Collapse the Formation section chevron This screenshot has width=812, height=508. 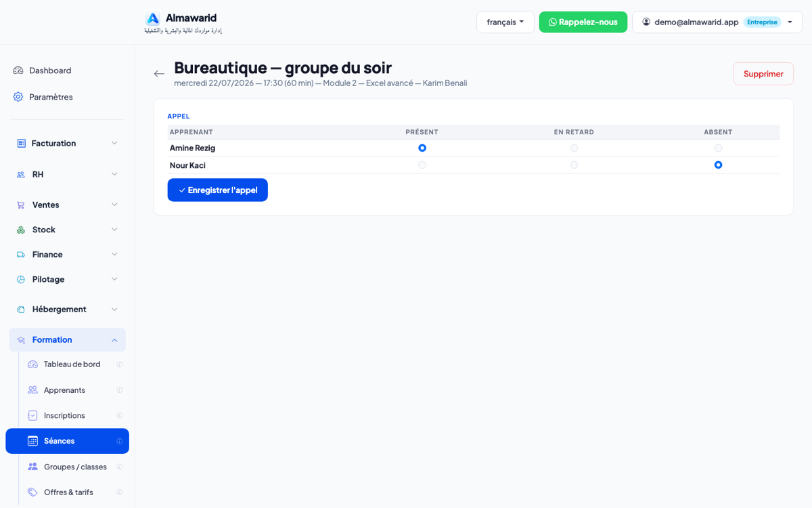(x=114, y=340)
